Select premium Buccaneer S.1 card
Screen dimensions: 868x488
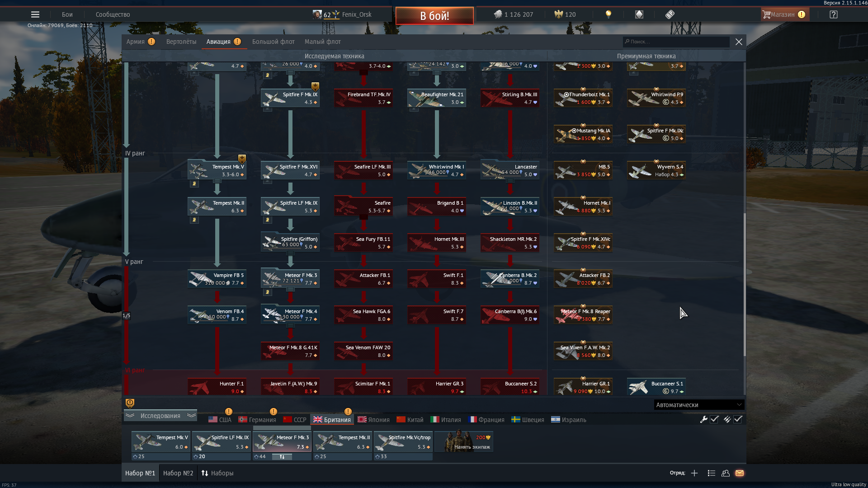coord(656,387)
